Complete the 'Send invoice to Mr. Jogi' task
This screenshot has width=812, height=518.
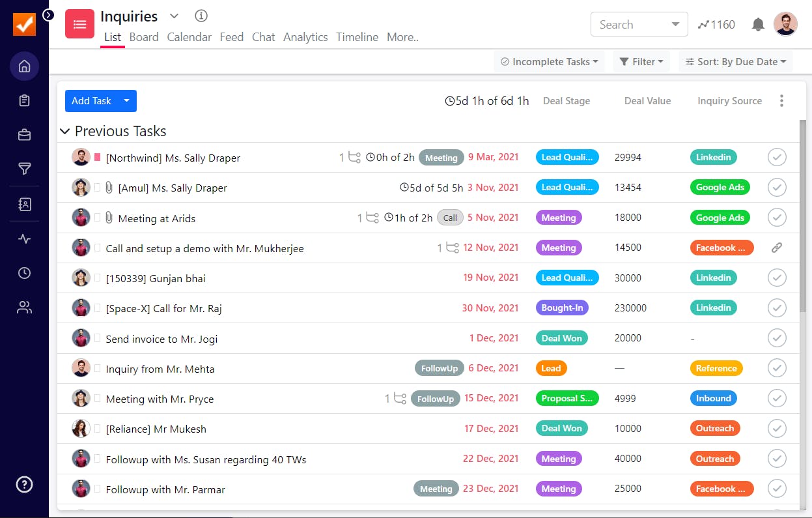tap(776, 338)
